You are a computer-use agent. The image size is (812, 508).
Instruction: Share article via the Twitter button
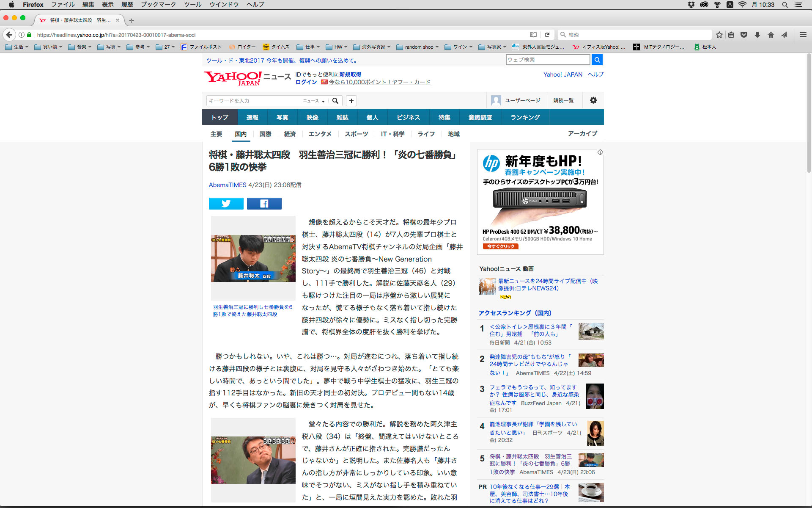226,204
